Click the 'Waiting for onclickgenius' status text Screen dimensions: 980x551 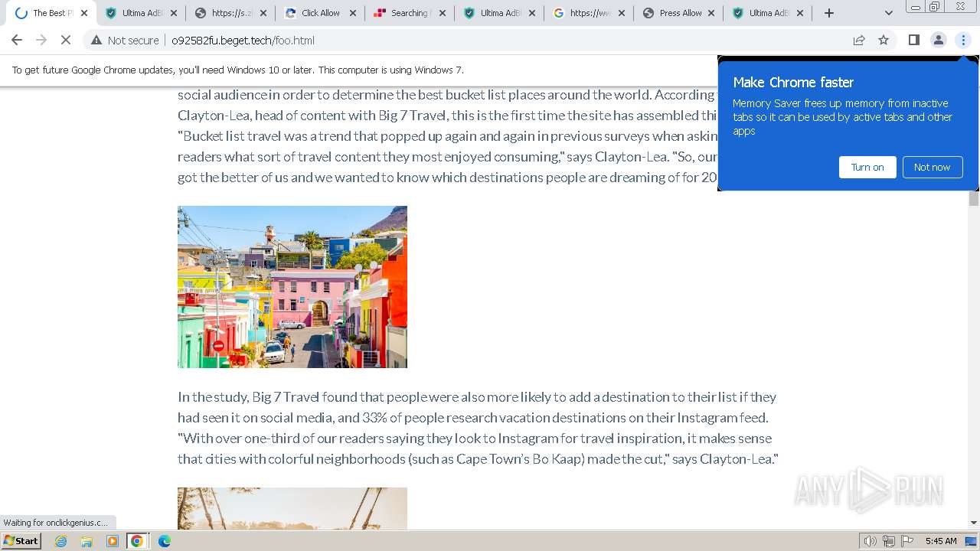(x=56, y=523)
